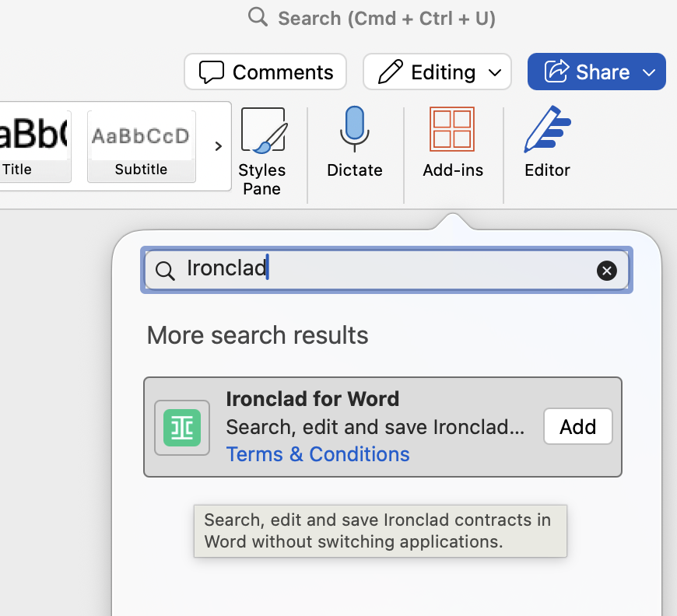The height and width of the screenshot is (616, 677).
Task: Add the Ironclad for Word add-in
Action: click(577, 426)
